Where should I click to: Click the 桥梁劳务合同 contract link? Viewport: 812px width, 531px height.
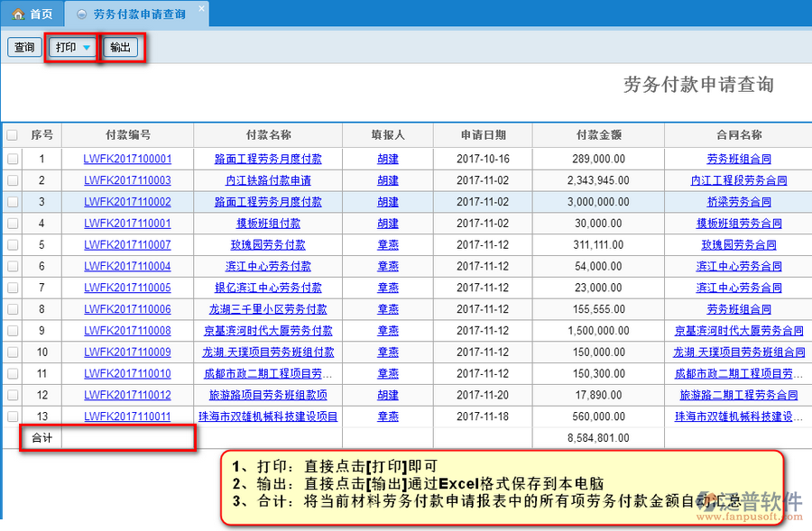coord(739,202)
